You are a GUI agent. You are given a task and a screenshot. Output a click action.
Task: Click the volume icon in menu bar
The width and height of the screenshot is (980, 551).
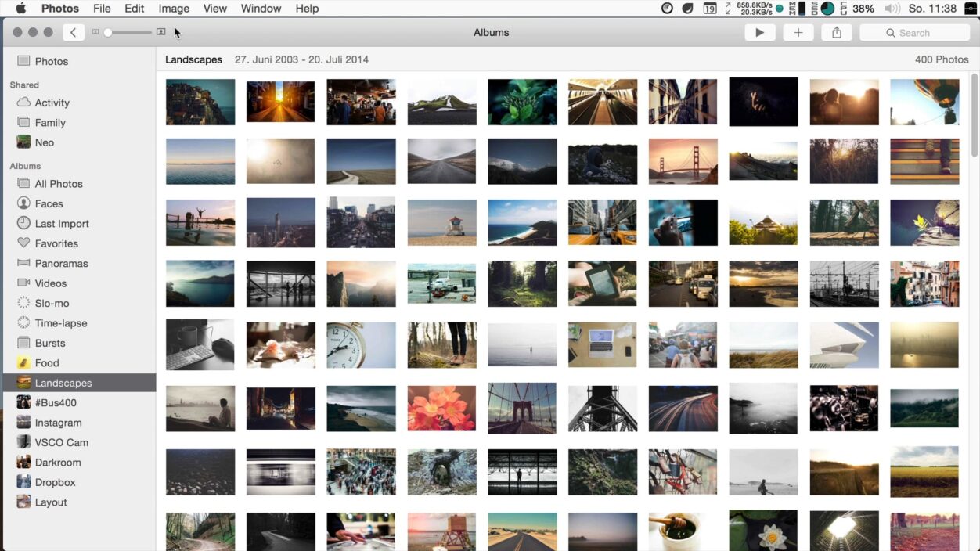(892, 9)
